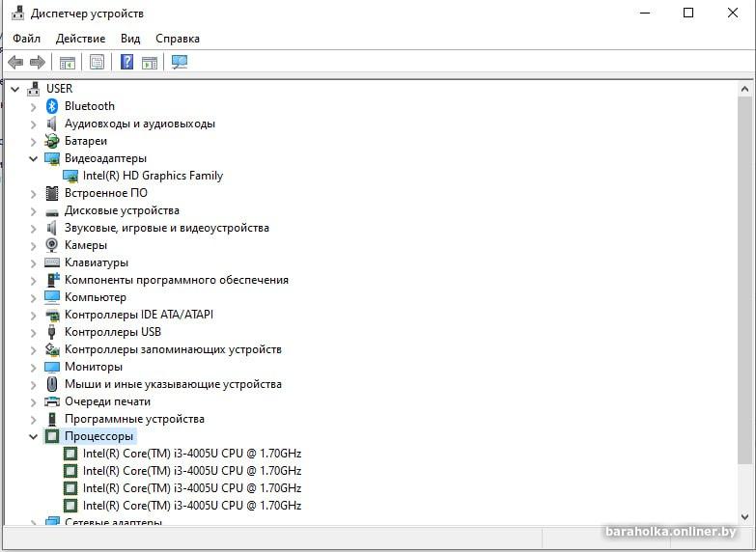756x552 pixels.
Task: Select the Мыши mouse icon
Action: tap(52, 384)
